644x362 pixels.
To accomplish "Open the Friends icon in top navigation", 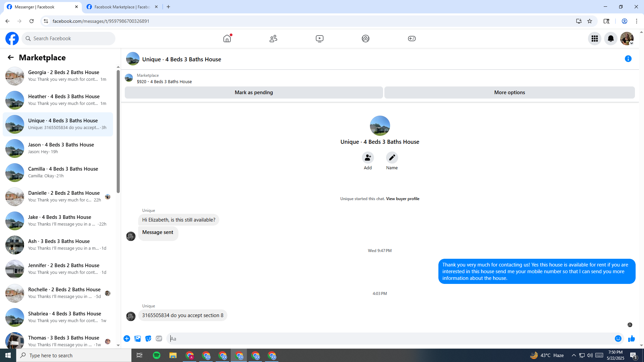I will click(273, 39).
